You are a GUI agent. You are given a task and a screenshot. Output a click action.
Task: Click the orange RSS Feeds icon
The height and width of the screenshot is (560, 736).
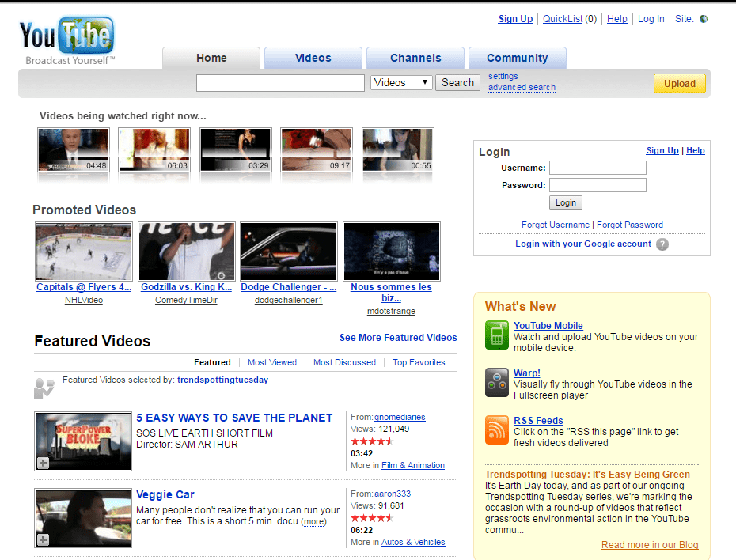pyautogui.click(x=497, y=429)
